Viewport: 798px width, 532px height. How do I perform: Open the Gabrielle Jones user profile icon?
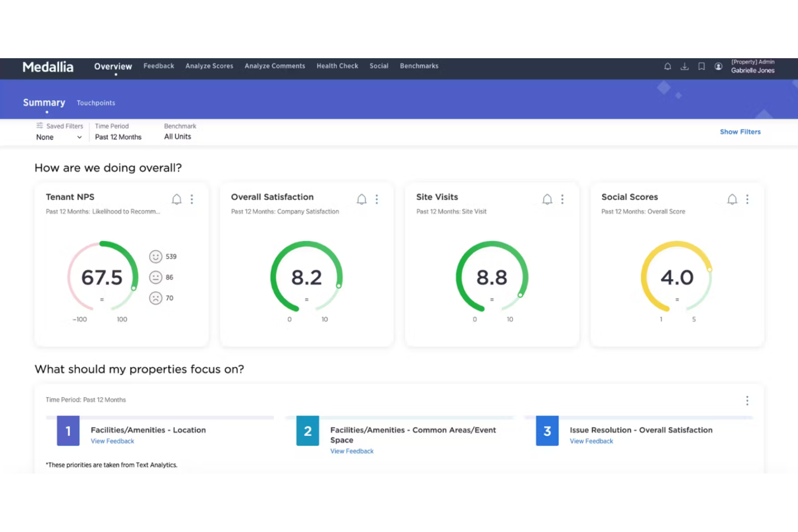tap(718, 66)
